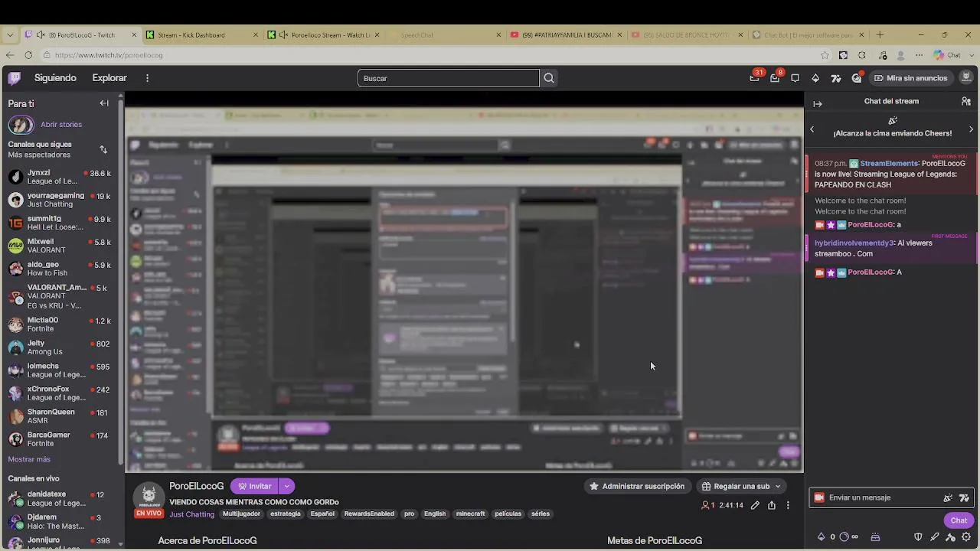
Task: Click the minecraft stream tag
Action: coord(471,514)
